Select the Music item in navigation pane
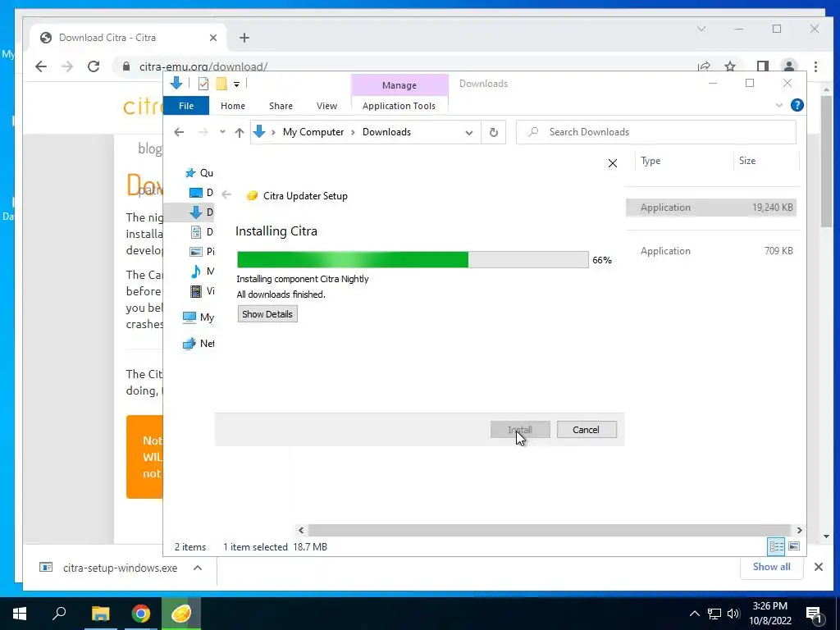 tap(202, 271)
